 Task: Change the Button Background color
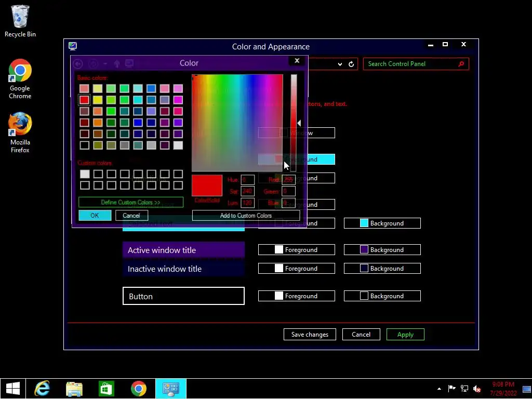[382, 296]
